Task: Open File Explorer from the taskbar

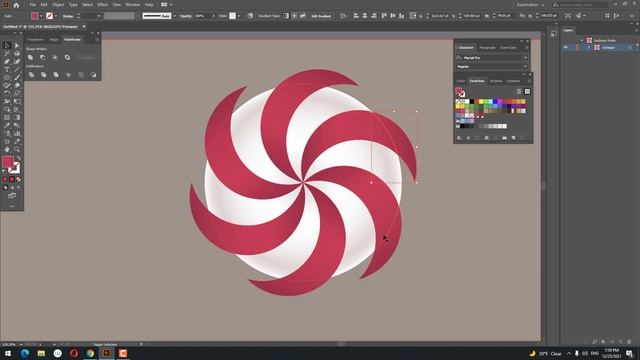Action: click(41, 353)
